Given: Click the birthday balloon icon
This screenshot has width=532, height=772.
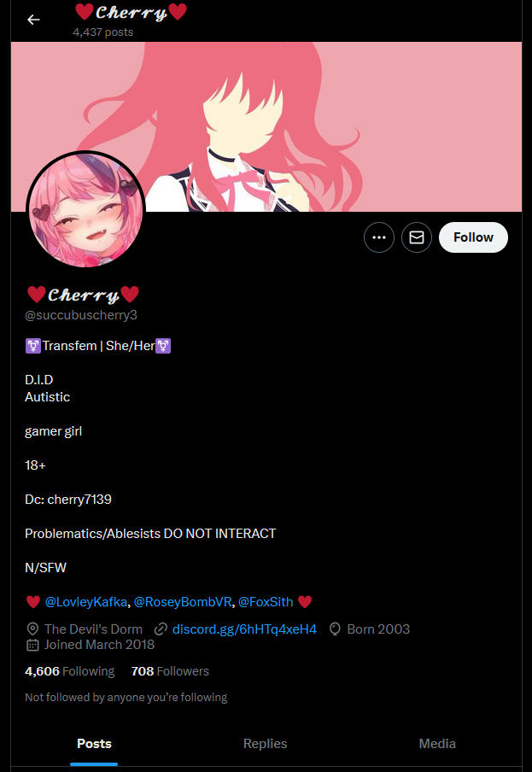Looking at the screenshot, I should pos(335,629).
